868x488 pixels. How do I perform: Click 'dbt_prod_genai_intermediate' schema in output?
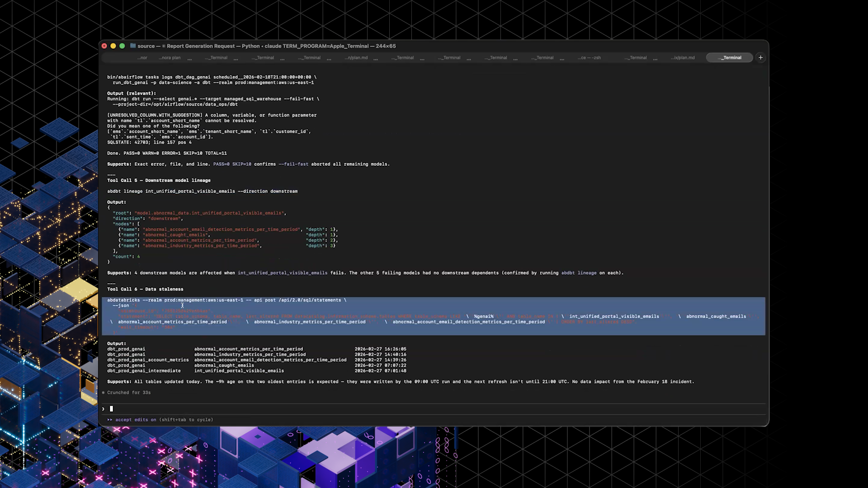(144, 371)
